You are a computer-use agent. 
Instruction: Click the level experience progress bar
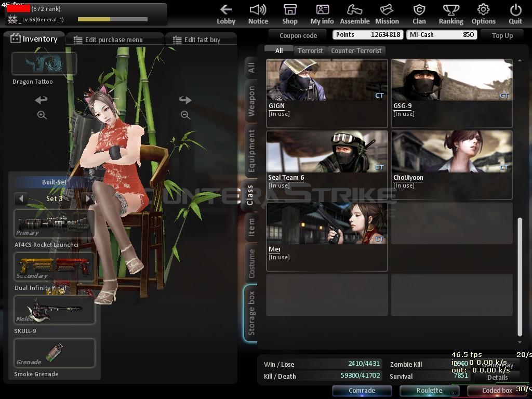[113, 19]
